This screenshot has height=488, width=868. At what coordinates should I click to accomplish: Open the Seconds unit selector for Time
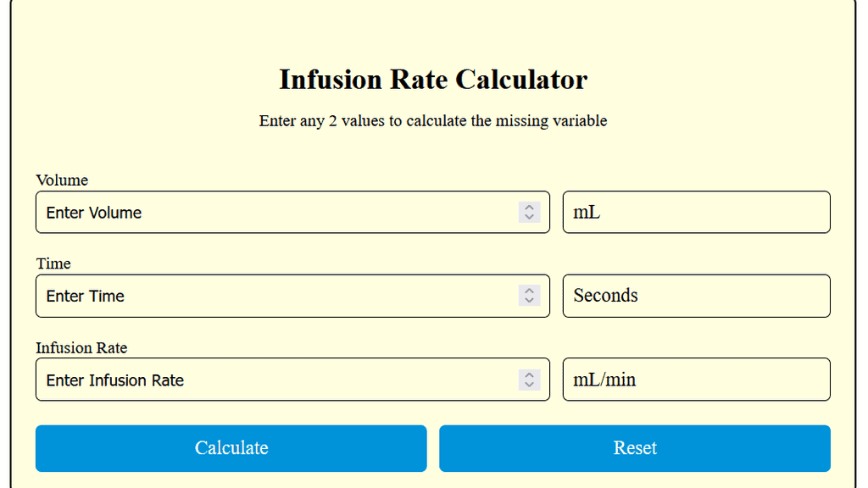click(696, 296)
